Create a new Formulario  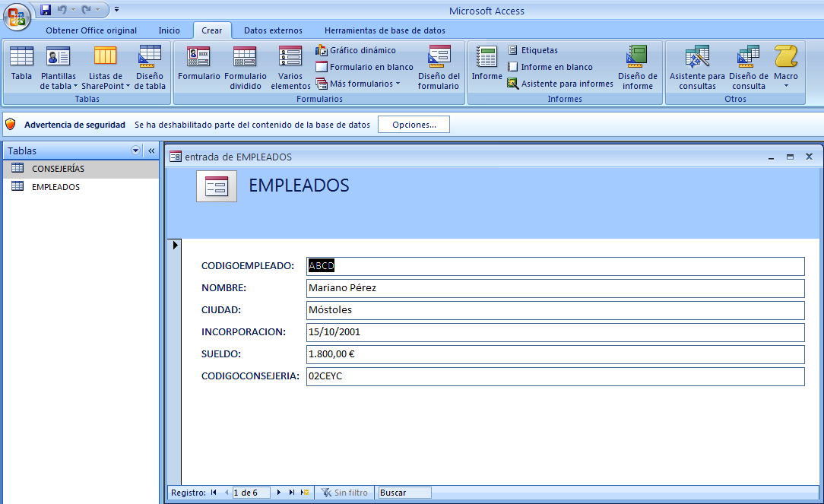tap(198, 66)
